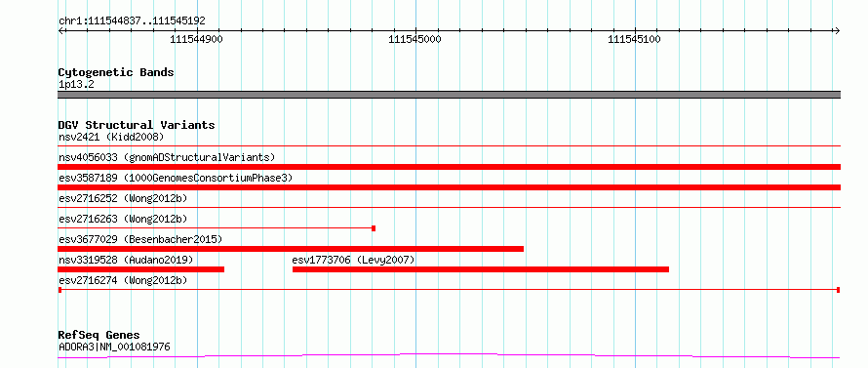Select the DGV Structural Variants track title
This screenshot has height=368, width=868.
[137, 125]
